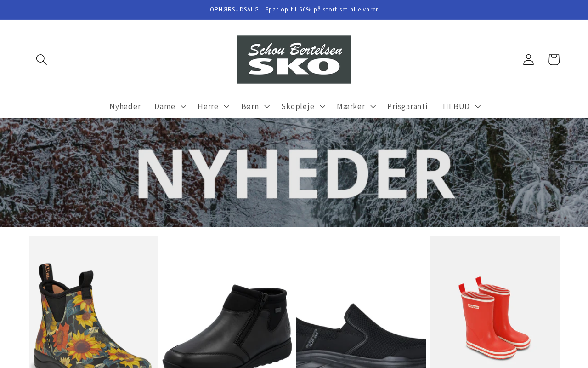Click the Schou Bertelsen SKO logo
Image resolution: width=588 pixels, height=368 pixels.
[294, 59]
